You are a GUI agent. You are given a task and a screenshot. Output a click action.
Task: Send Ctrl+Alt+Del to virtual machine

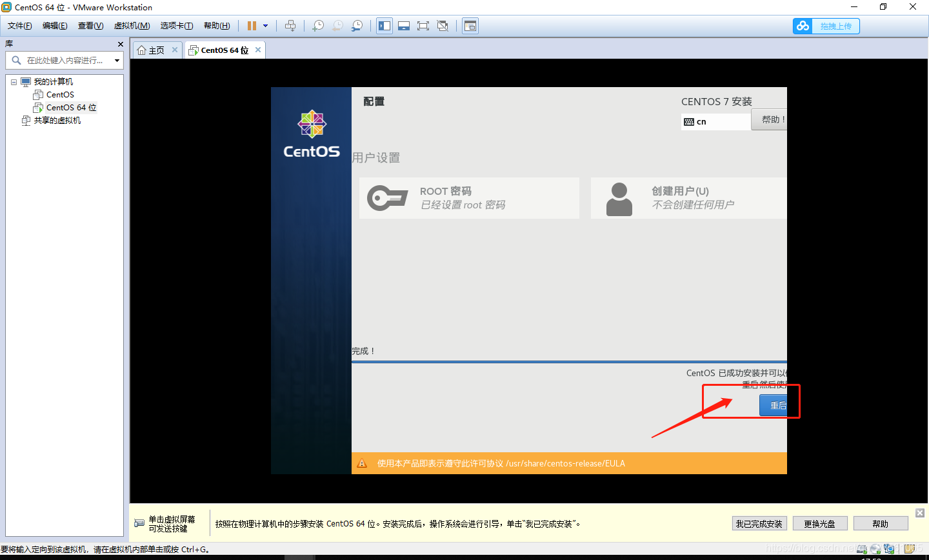pyautogui.click(x=290, y=26)
